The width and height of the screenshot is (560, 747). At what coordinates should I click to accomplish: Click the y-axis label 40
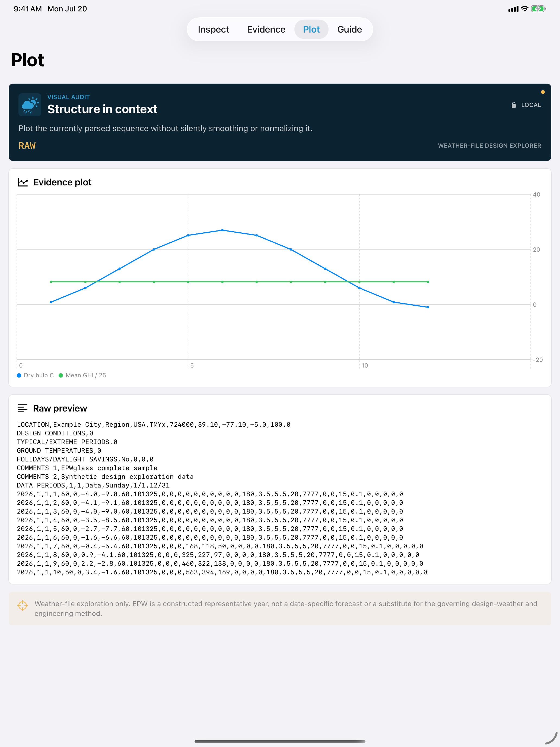pyautogui.click(x=536, y=195)
